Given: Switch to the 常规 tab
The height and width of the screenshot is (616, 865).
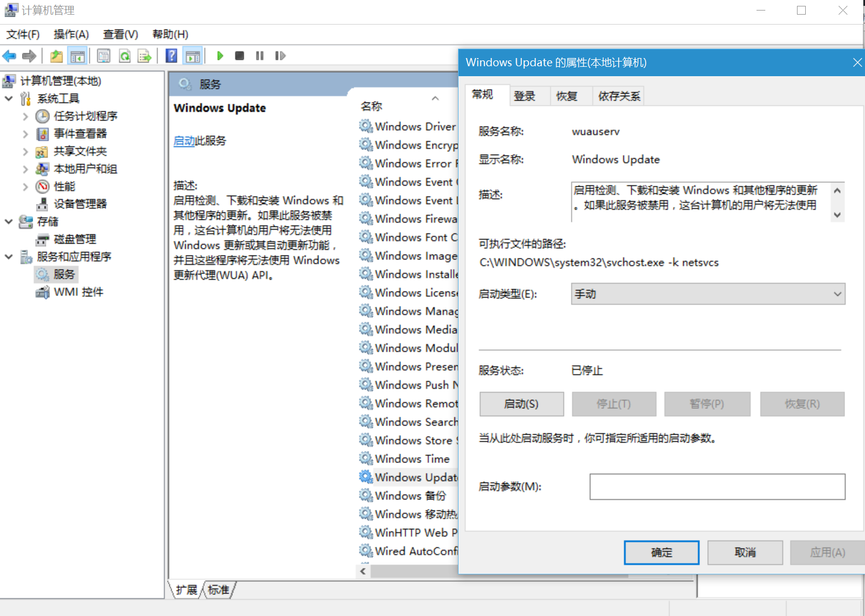Looking at the screenshot, I should [483, 94].
